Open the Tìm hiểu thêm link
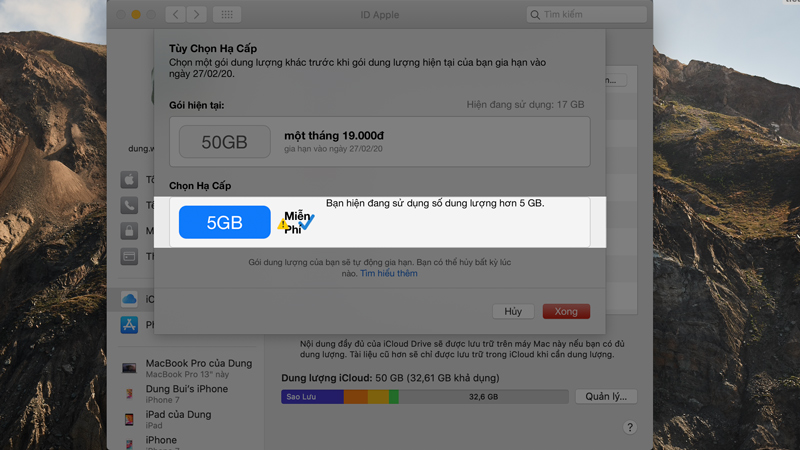Image resolution: width=800 pixels, height=450 pixels. [389, 273]
